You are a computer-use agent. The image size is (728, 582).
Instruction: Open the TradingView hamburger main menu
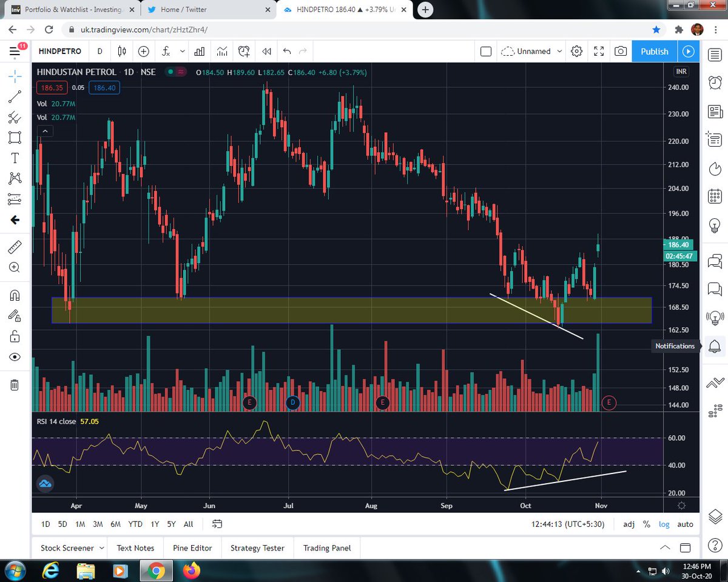[15, 52]
